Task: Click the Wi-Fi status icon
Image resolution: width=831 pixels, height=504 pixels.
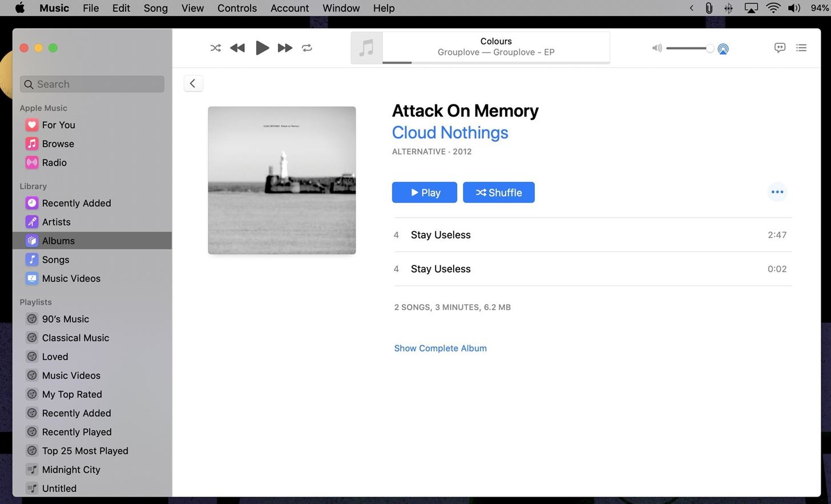Action: pyautogui.click(x=773, y=8)
